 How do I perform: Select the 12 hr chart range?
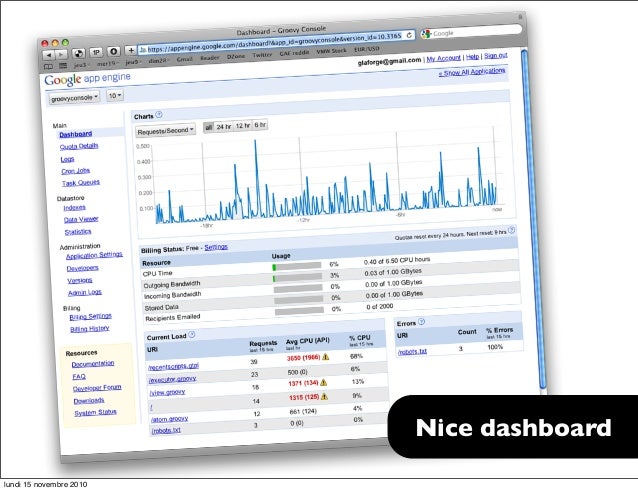pyautogui.click(x=243, y=126)
